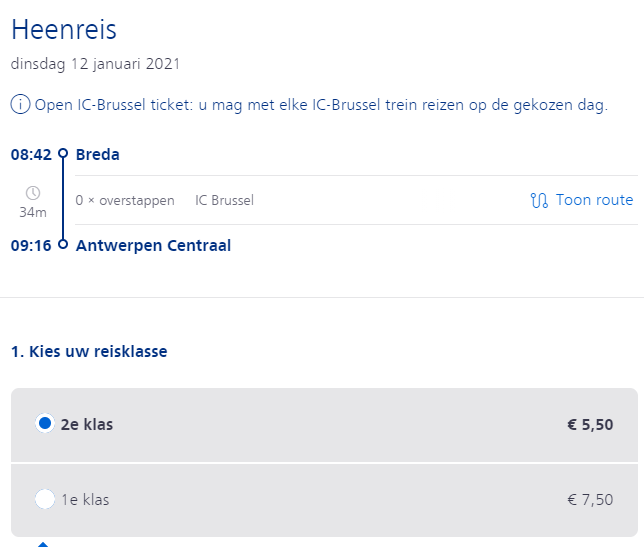Click the info circle icon
This screenshot has width=644, height=547.
(x=20, y=104)
